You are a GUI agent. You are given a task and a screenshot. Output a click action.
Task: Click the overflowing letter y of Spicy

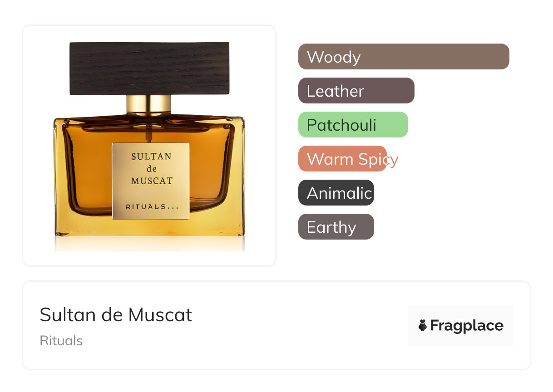393,160
